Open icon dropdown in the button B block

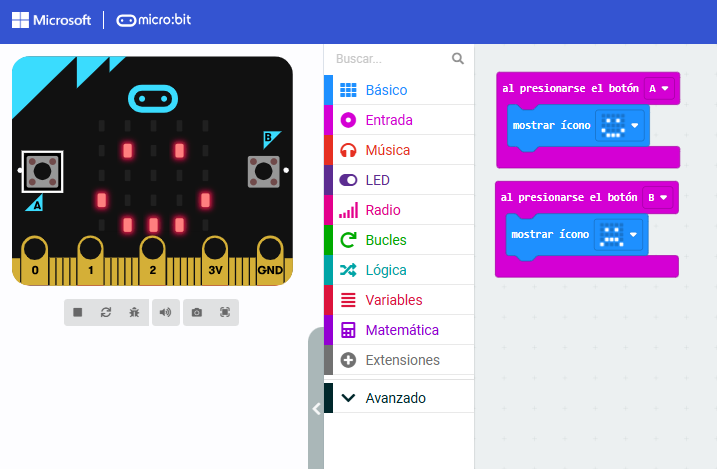[618, 234]
